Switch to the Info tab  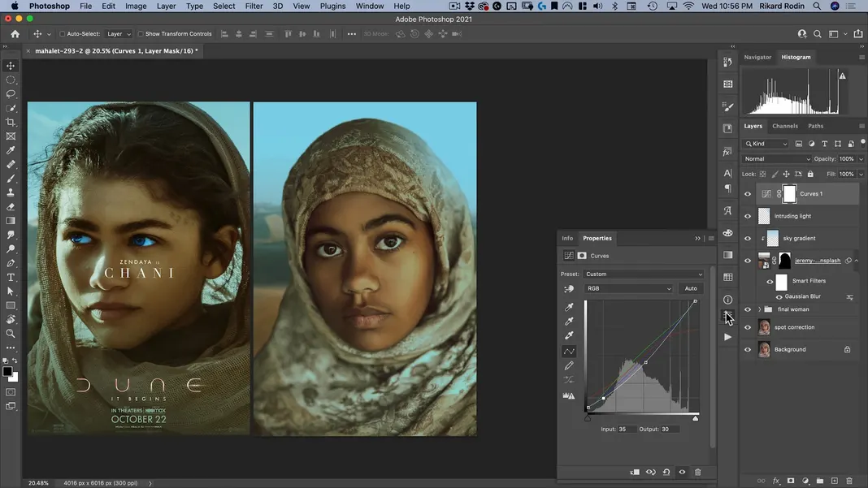point(567,239)
